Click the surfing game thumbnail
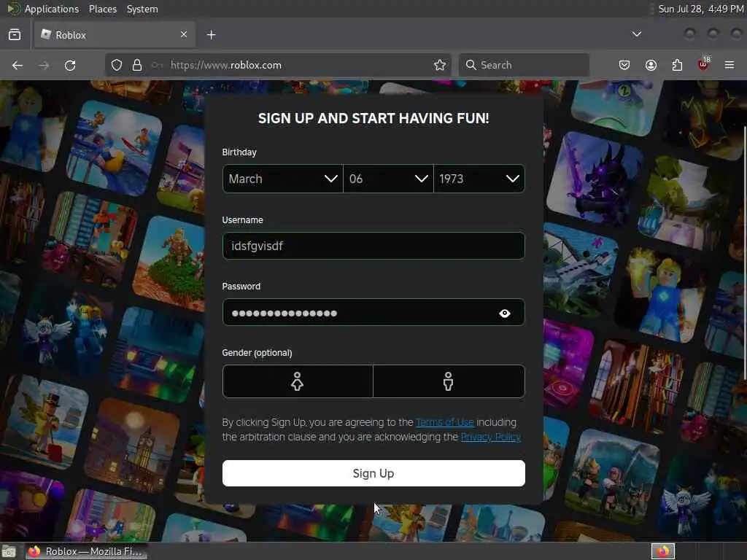 pyautogui.click(x=115, y=148)
